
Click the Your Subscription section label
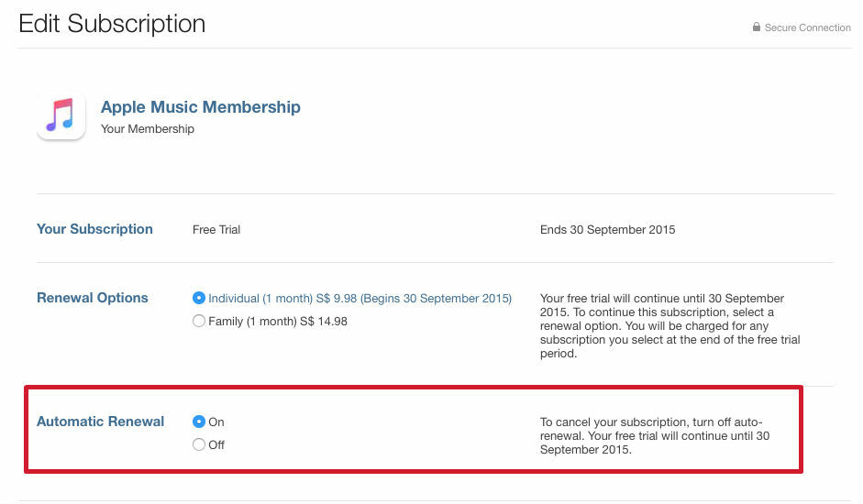coord(94,229)
